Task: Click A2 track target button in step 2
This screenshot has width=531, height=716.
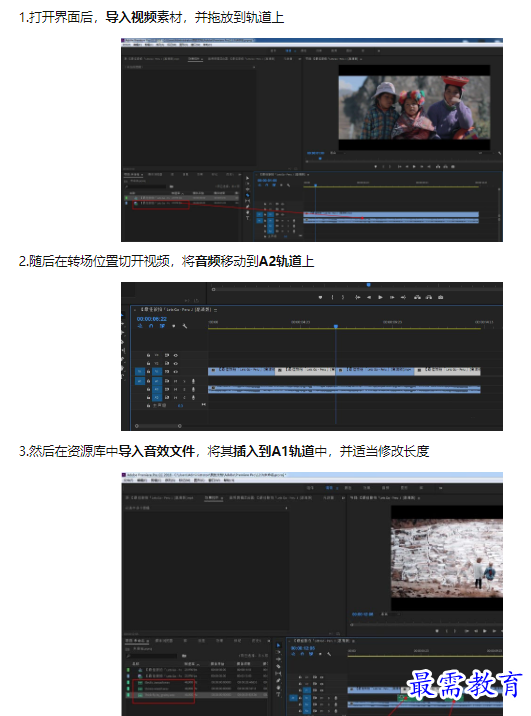Action: (x=157, y=390)
